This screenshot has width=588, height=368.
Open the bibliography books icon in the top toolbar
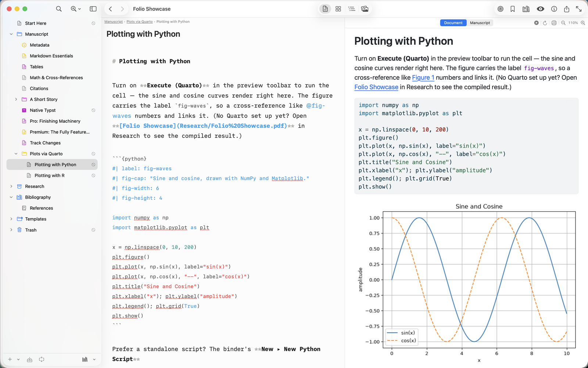coord(526,9)
